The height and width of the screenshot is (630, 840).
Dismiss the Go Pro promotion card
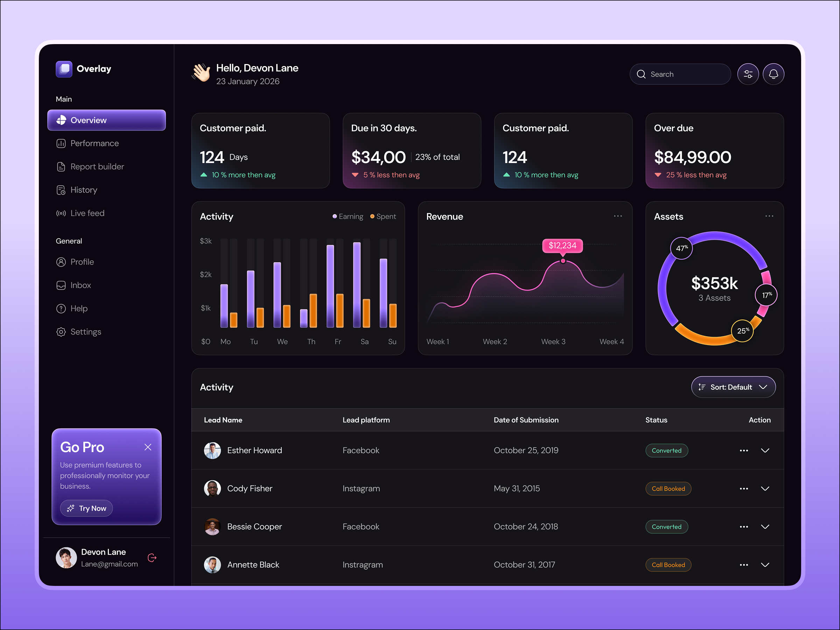coord(148,447)
